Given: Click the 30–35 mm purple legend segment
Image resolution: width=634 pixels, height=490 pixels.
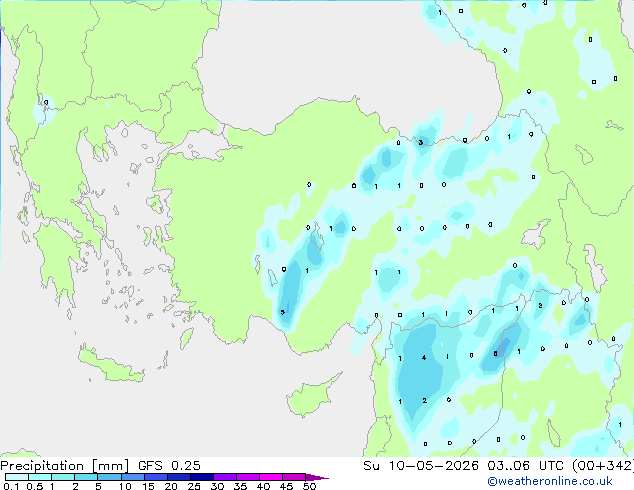Looking at the screenshot, I should pos(225,477).
